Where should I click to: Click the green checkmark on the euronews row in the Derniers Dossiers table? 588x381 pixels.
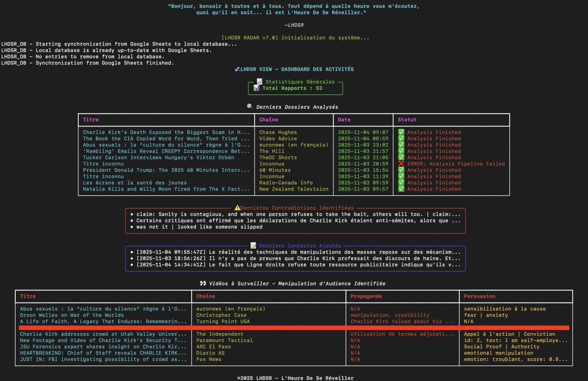click(401, 145)
